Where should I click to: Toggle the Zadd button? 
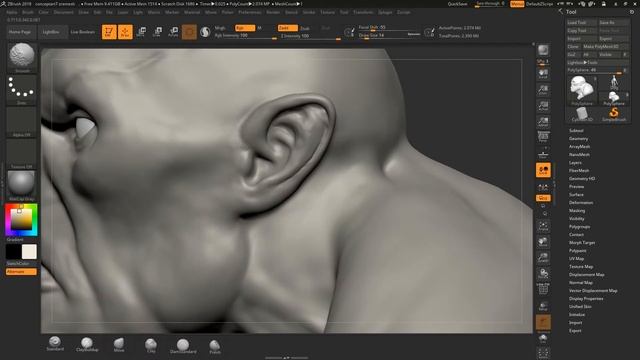pos(287,28)
